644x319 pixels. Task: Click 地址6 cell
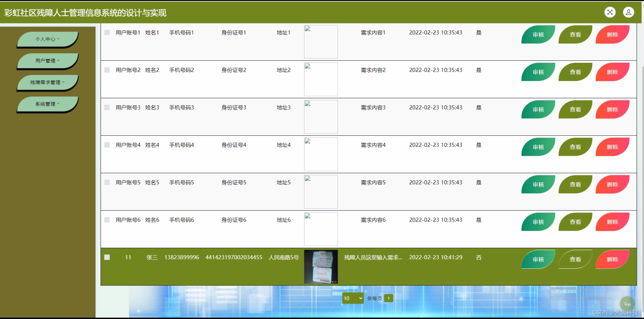coord(283,220)
